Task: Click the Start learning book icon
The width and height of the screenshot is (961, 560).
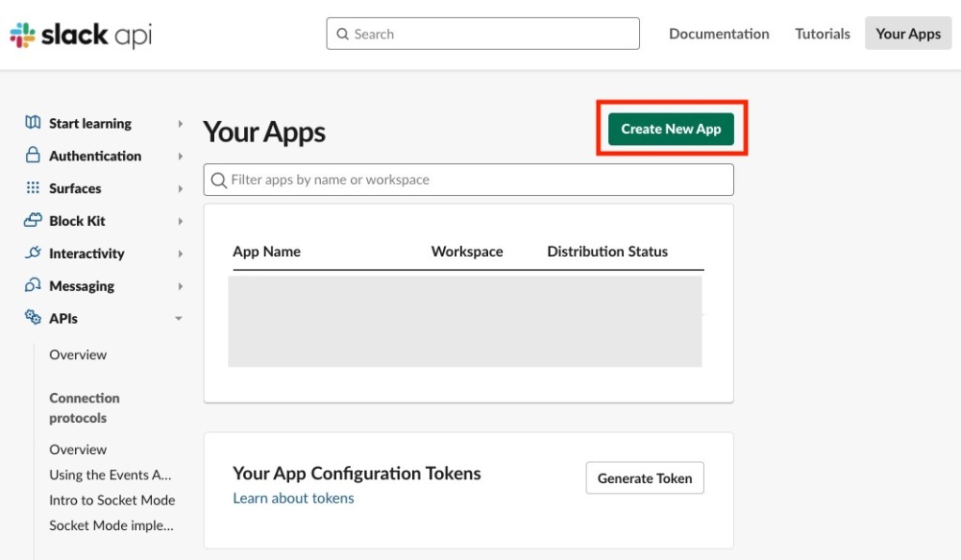Action: pos(33,123)
